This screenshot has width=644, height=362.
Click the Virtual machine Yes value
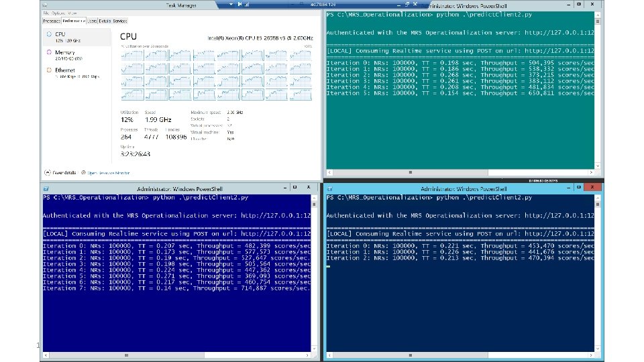pyautogui.click(x=230, y=132)
